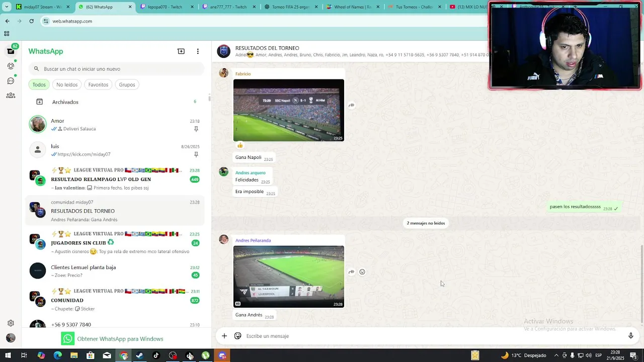Viewport: 644px width, 362px height.
Task: Open Andres Peñaranda's Liverpool match image
Action: (289, 277)
